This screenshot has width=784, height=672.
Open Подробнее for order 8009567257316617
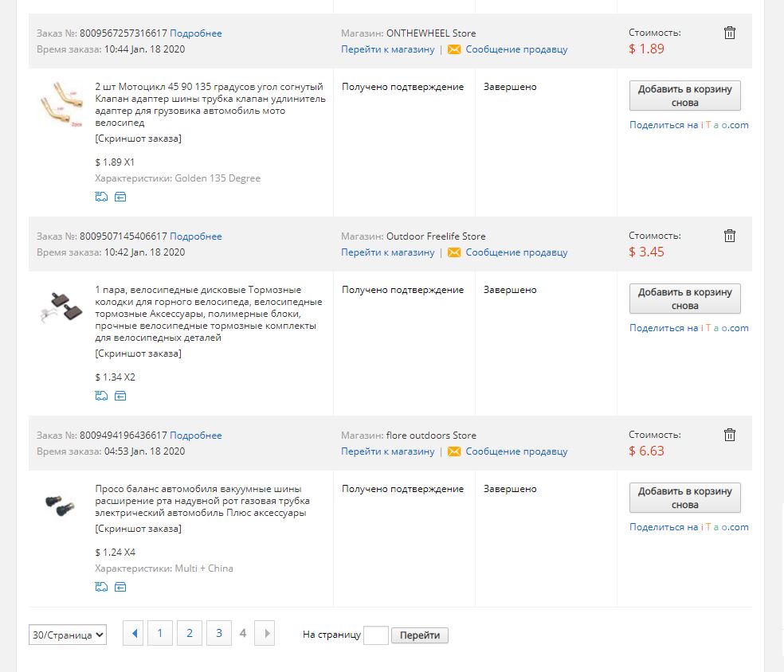(196, 33)
